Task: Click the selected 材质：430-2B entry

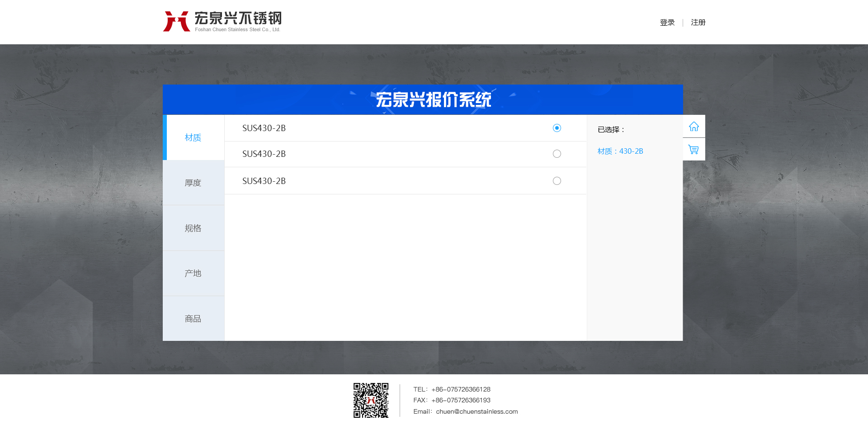Action: click(x=620, y=151)
